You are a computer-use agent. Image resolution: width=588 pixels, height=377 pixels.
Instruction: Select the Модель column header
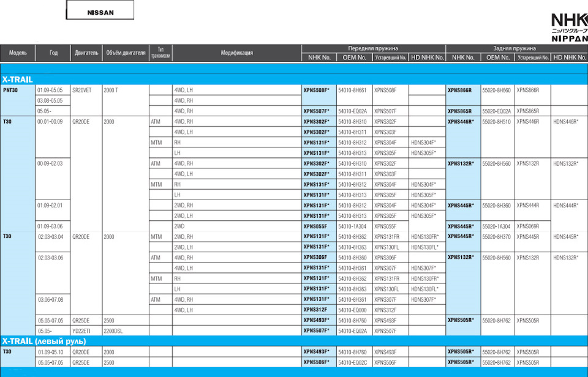tap(18, 53)
